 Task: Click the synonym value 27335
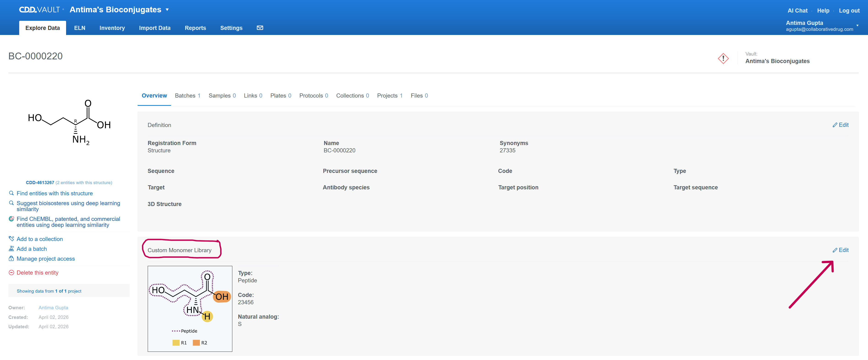click(x=507, y=151)
